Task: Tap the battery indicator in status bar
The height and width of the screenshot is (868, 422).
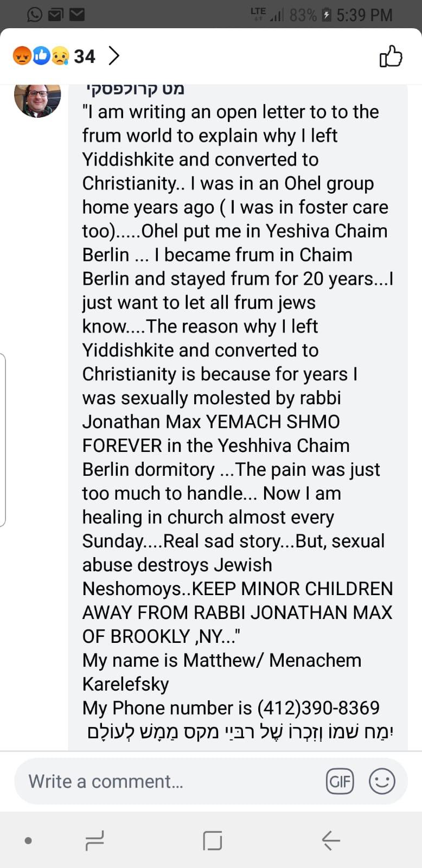Action: point(327,15)
